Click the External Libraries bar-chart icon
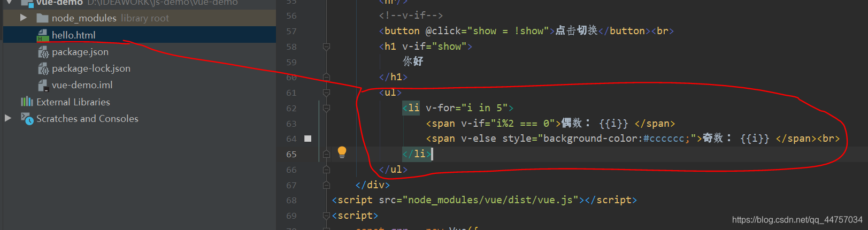Image resolution: width=868 pixels, height=230 pixels. point(27,102)
